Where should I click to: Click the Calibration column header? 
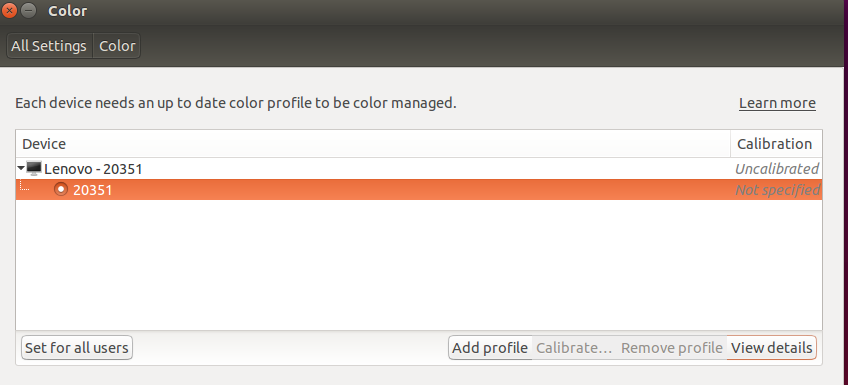click(x=776, y=144)
